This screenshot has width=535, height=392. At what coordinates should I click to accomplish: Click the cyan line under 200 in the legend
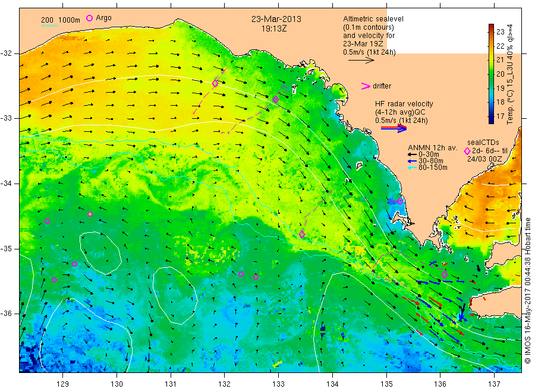49,25
